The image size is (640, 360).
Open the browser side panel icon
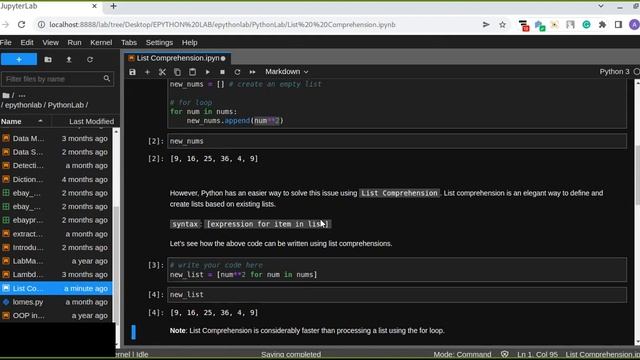pyautogui.click(x=618, y=24)
